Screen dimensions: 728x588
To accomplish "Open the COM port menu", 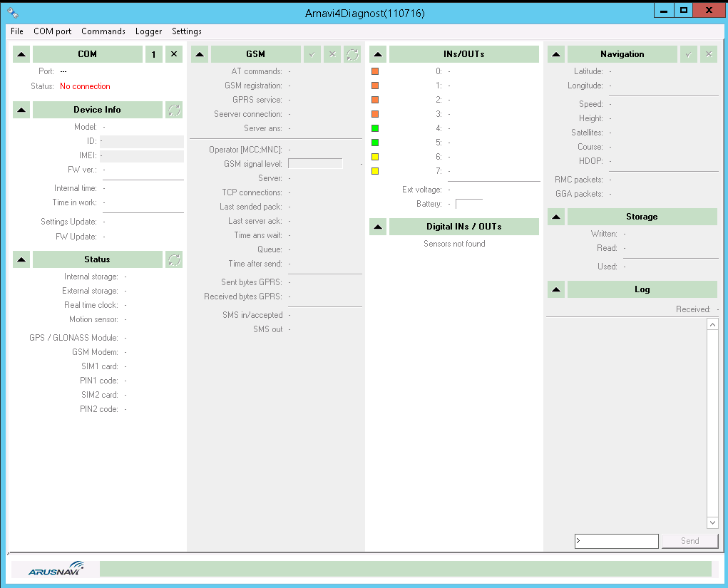I will (x=53, y=31).
